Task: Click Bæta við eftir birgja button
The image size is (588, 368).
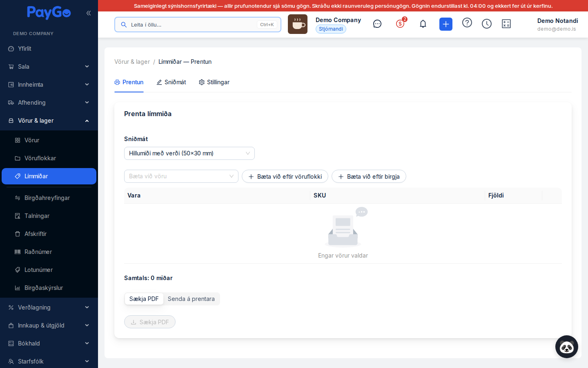Action: pyautogui.click(x=369, y=176)
